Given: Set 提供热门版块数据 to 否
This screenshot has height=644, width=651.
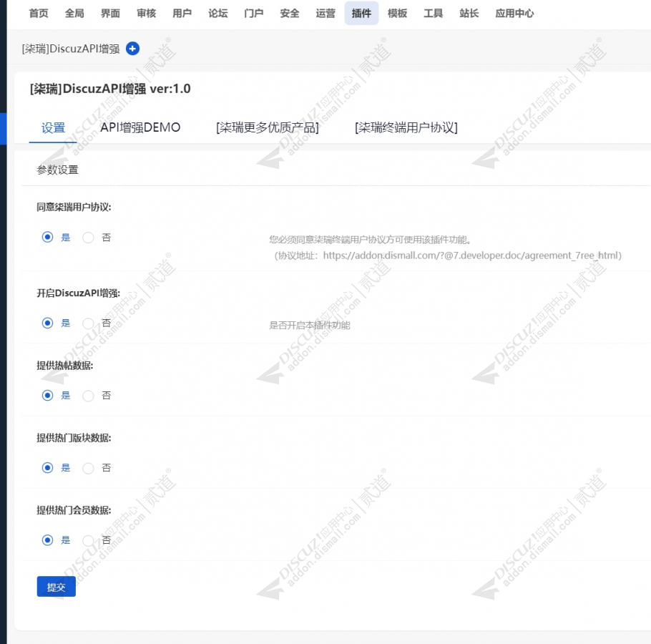Looking at the screenshot, I should pyautogui.click(x=88, y=469).
